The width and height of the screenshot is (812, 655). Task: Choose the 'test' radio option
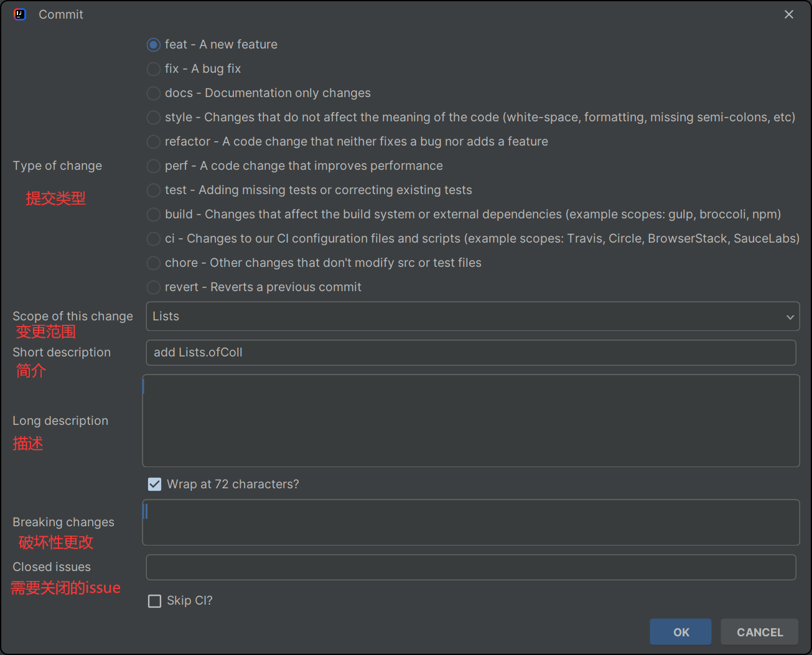154,190
